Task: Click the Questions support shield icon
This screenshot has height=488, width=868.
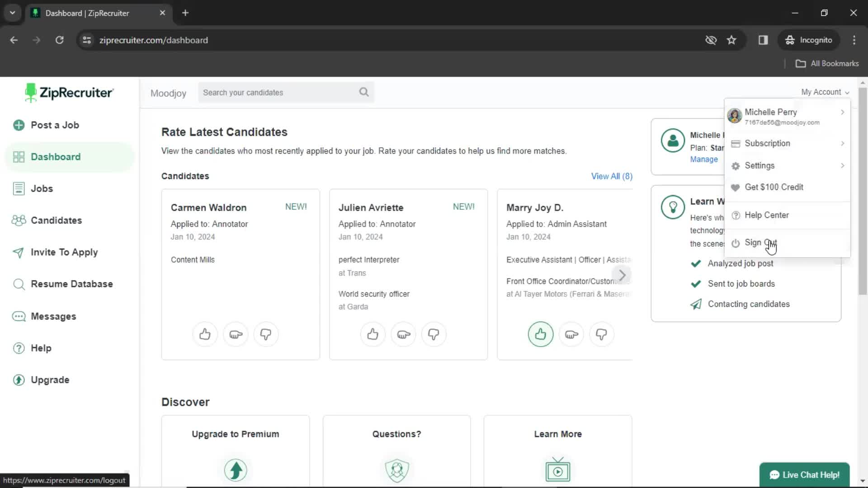Action: click(x=397, y=470)
